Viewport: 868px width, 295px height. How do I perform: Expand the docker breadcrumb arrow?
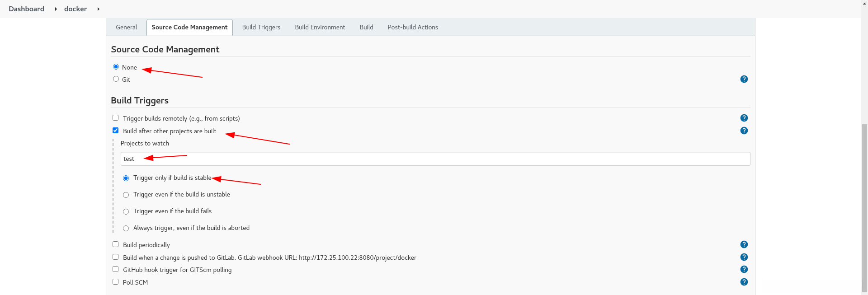(98, 9)
